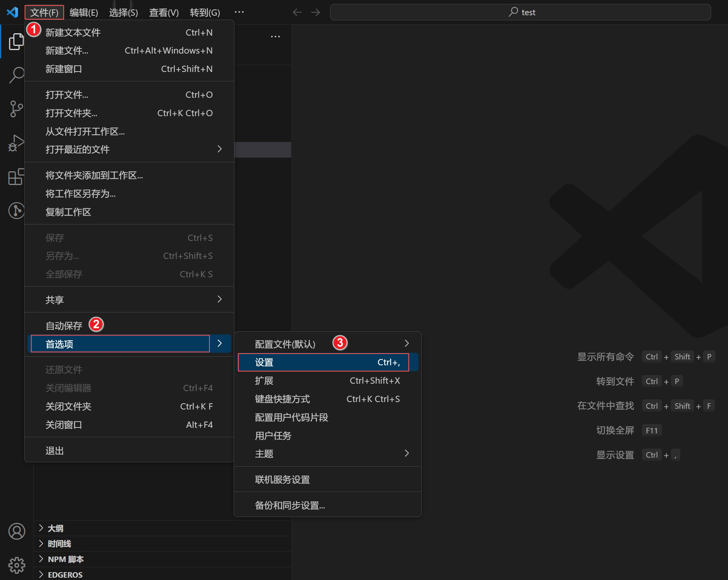
Task: Open the 主题 themes submenu arrow
Action: tap(406, 453)
